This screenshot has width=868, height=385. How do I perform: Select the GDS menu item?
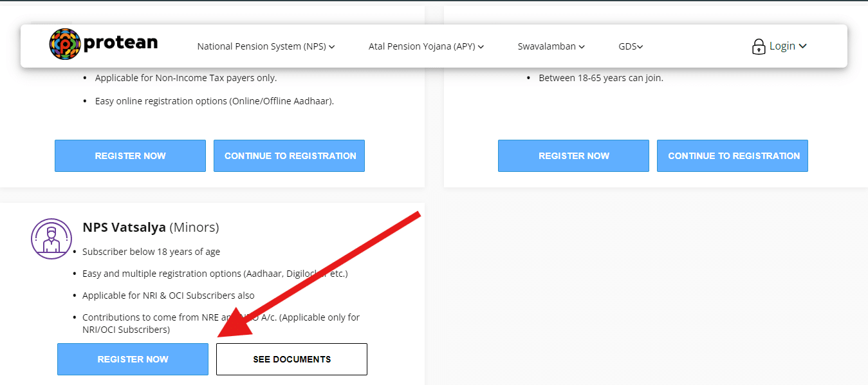tap(626, 46)
